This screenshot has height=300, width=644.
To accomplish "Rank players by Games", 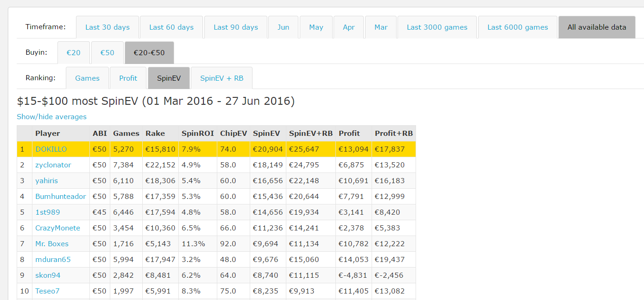I will (88, 78).
